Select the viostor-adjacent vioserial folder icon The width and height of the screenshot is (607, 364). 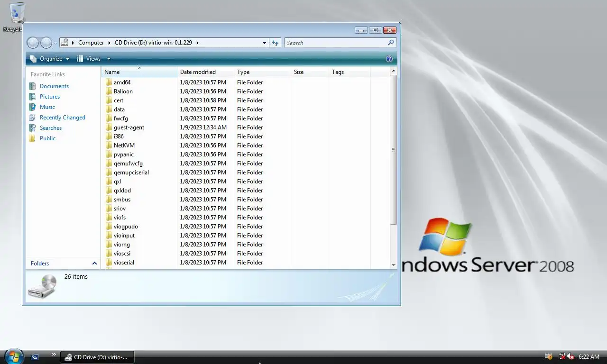109,262
